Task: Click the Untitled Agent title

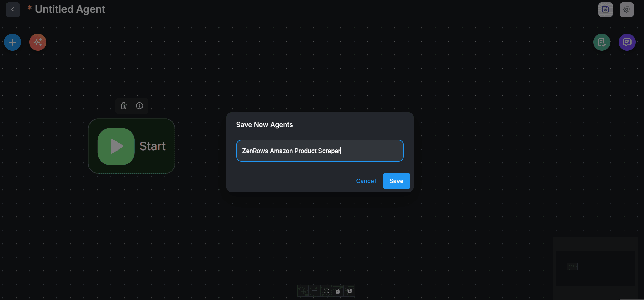Action: pos(70,9)
